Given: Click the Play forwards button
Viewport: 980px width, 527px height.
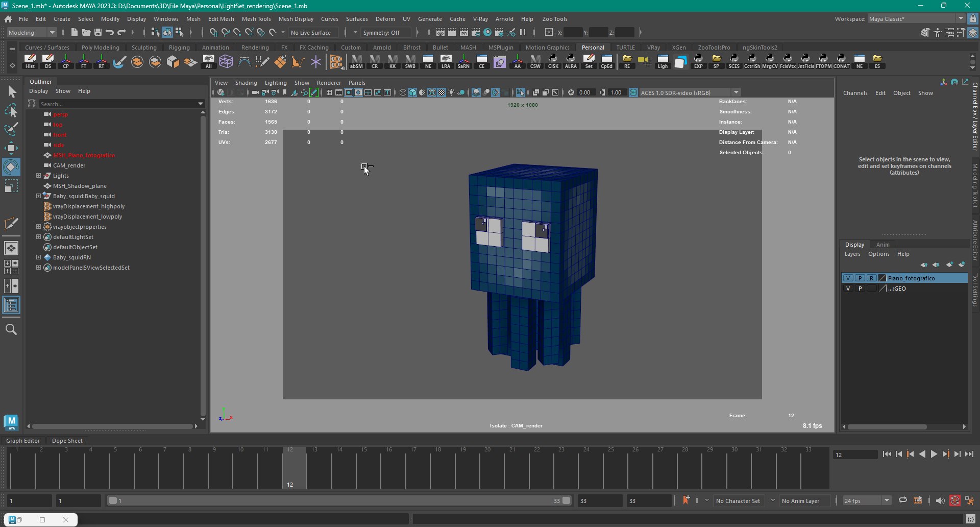Looking at the screenshot, I should point(934,454).
